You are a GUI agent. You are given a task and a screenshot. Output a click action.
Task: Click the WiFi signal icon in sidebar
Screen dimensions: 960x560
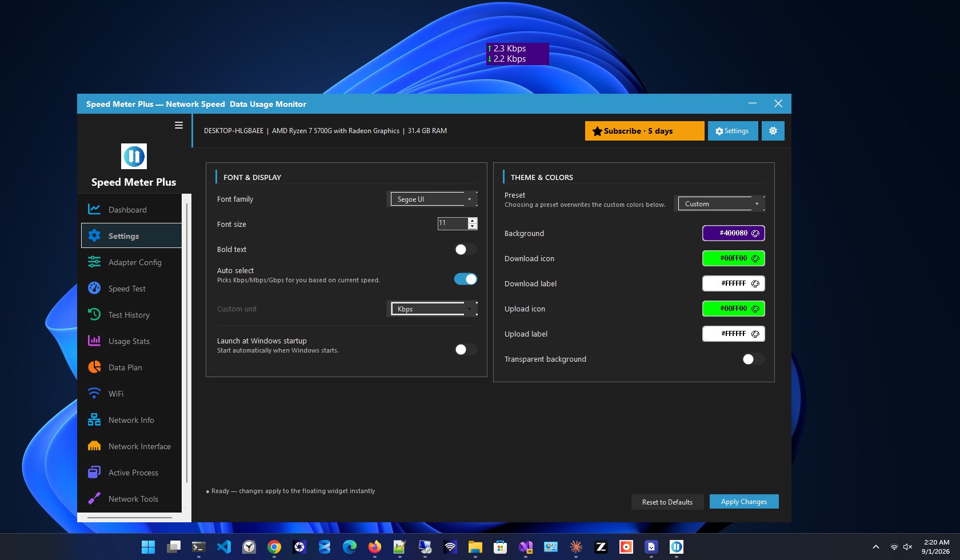94,393
